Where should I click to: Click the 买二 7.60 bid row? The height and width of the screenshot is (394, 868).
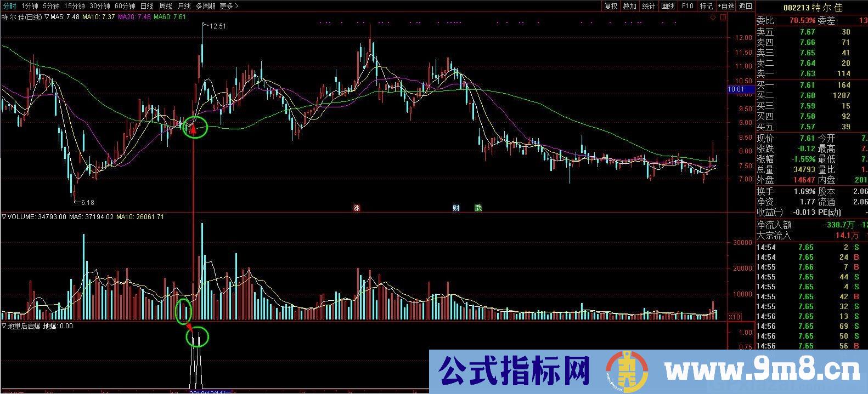pyautogui.click(x=811, y=95)
